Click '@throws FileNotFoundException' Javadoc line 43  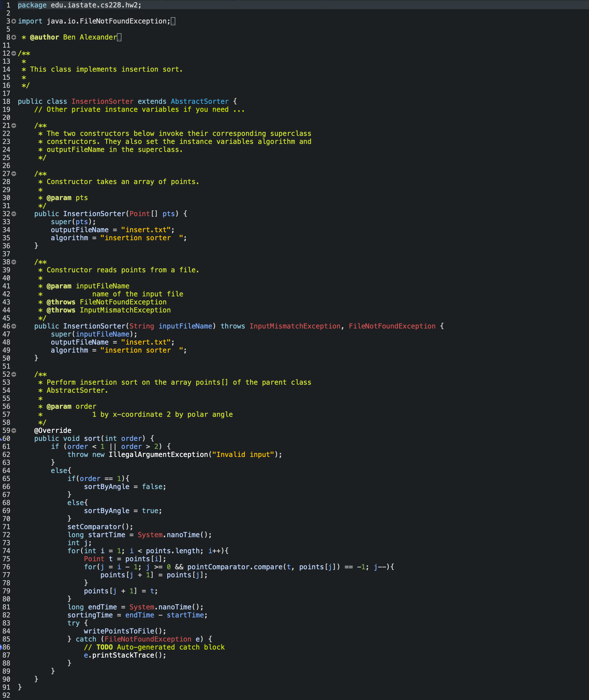[107, 302]
